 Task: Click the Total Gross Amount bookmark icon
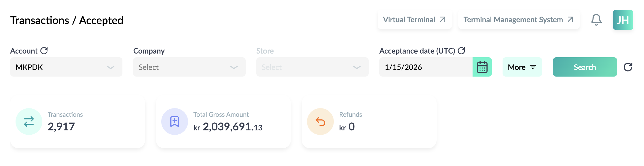(175, 122)
